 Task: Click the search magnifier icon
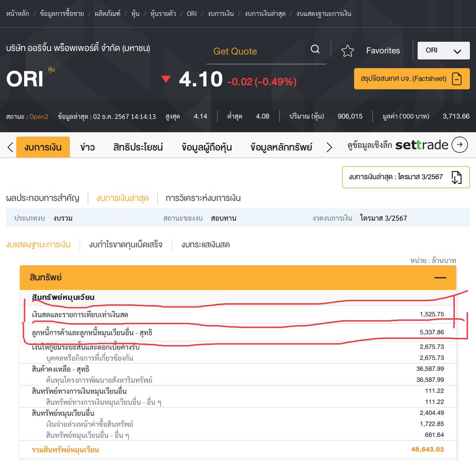click(x=315, y=49)
